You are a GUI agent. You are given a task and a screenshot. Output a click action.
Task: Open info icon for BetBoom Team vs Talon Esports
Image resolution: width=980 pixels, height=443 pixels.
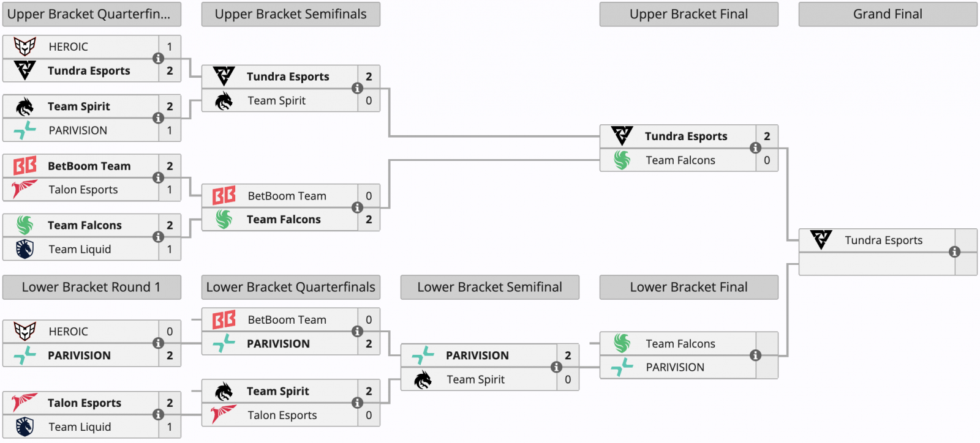[158, 177]
